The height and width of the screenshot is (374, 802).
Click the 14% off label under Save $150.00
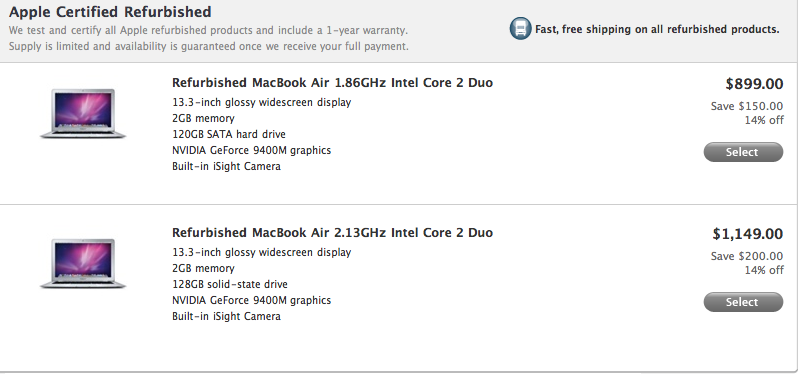764,120
